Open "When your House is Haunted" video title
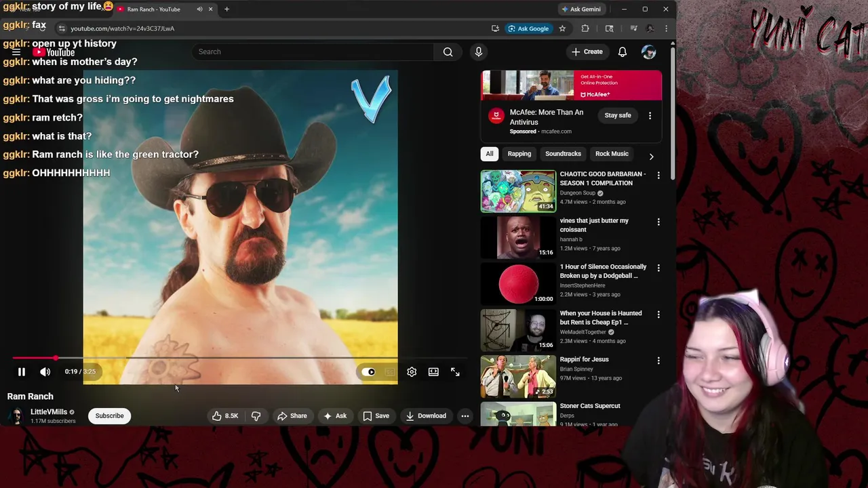This screenshot has height=488, width=868. pyautogui.click(x=601, y=318)
